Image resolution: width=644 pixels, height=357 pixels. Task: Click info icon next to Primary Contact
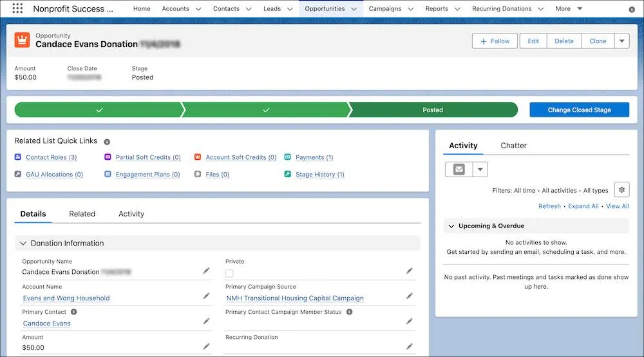[x=74, y=312]
